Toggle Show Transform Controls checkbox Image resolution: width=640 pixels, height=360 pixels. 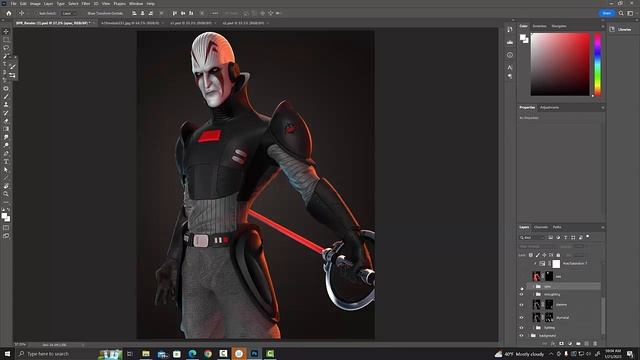point(84,13)
